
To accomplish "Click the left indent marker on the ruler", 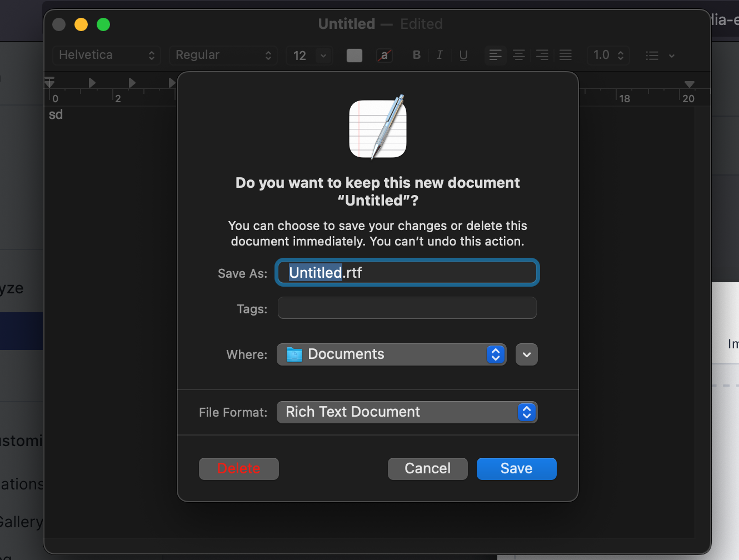I will 49,82.
